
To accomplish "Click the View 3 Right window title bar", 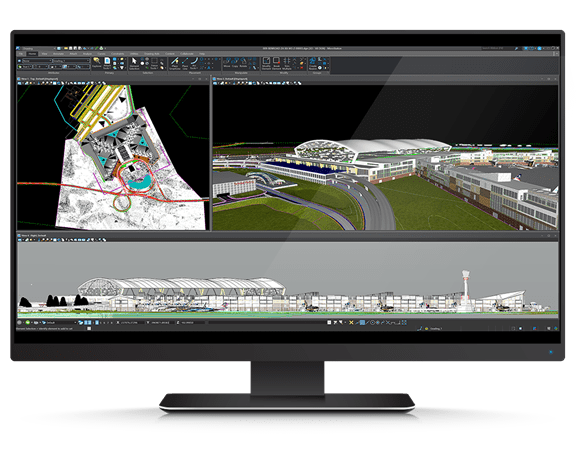I will (x=288, y=235).
